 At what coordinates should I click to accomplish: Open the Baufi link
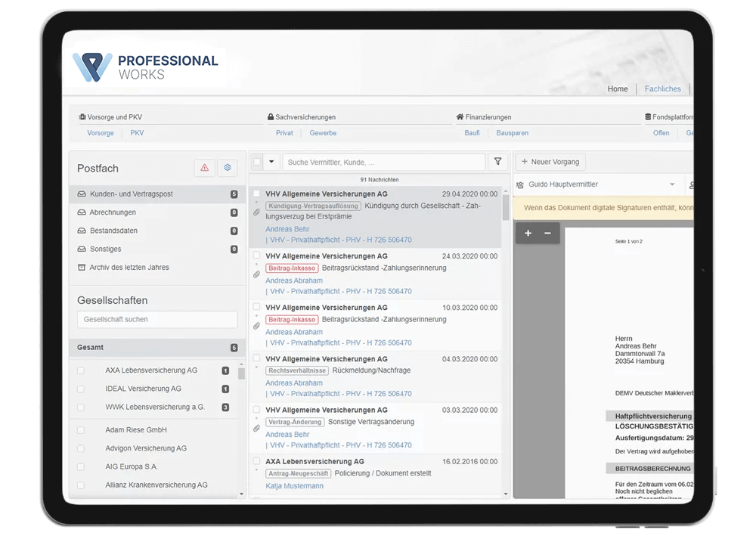[x=472, y=133]
